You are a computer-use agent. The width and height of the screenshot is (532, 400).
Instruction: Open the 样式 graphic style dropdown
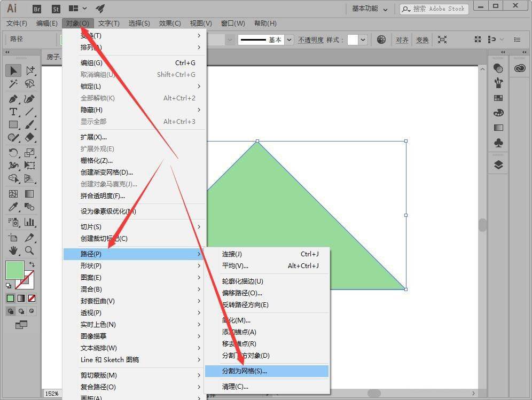pyautogui.click(x=363, y=40)
